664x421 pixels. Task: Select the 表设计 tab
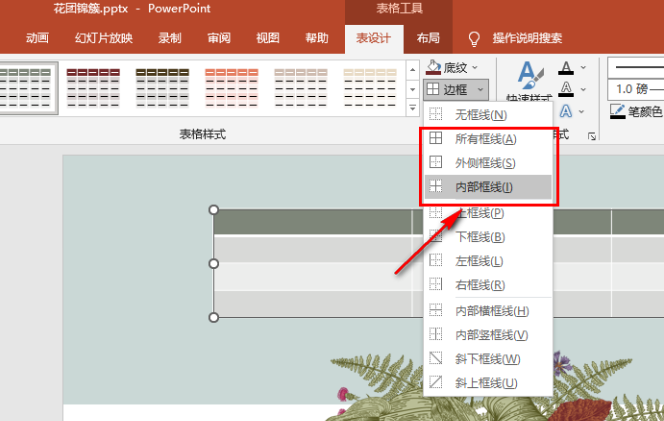374,38
